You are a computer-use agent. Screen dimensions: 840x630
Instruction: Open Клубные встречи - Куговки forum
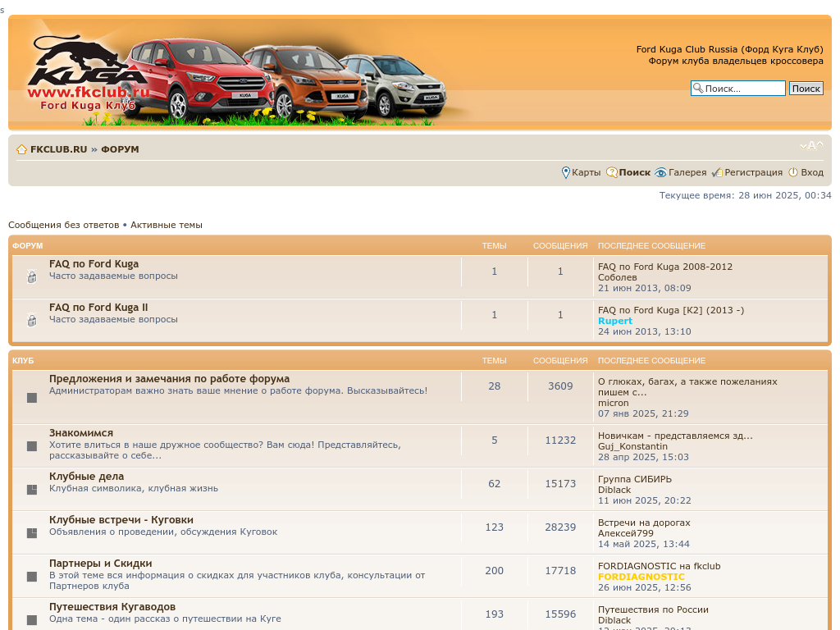click(x=121, y=519)
